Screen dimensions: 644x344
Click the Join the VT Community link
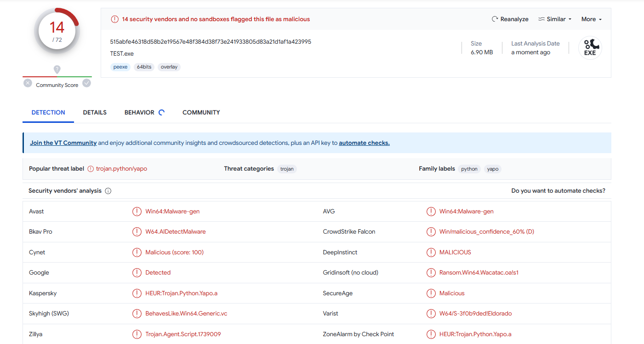tap(63, 143)
